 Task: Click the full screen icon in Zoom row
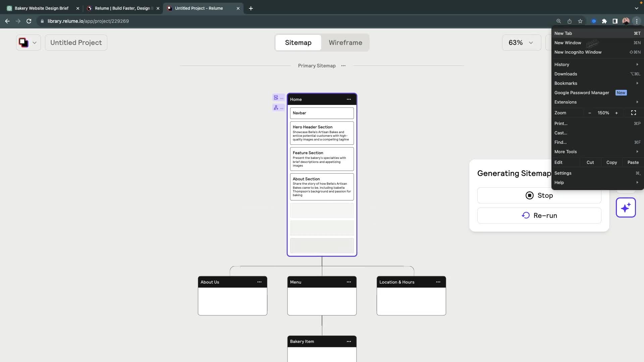(634, 113)
